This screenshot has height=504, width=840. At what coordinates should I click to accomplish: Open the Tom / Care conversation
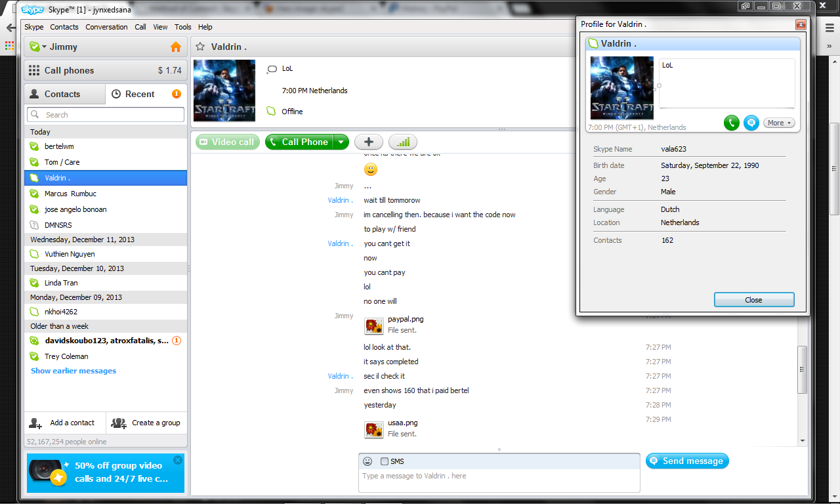click(106, 162)
